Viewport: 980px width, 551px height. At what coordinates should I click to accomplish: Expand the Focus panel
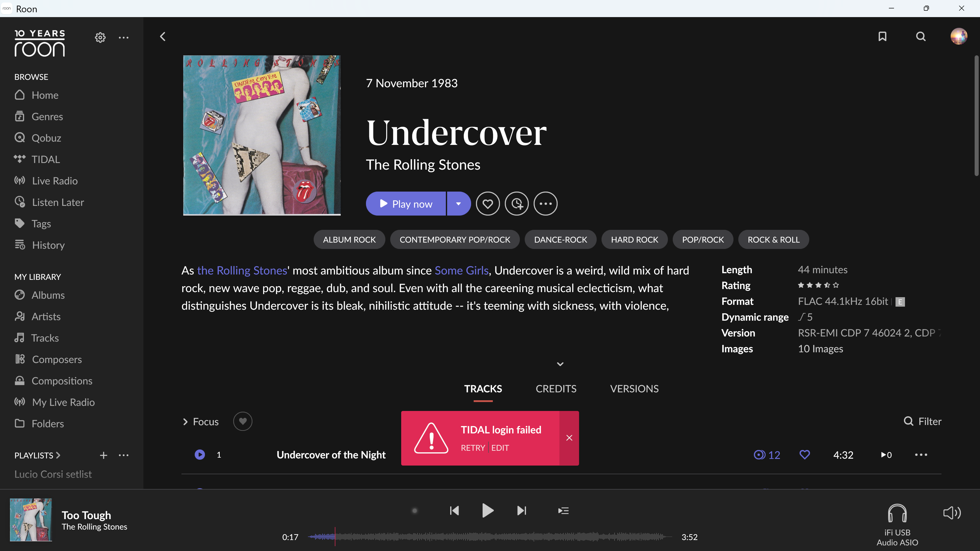[x=201, y=422]
